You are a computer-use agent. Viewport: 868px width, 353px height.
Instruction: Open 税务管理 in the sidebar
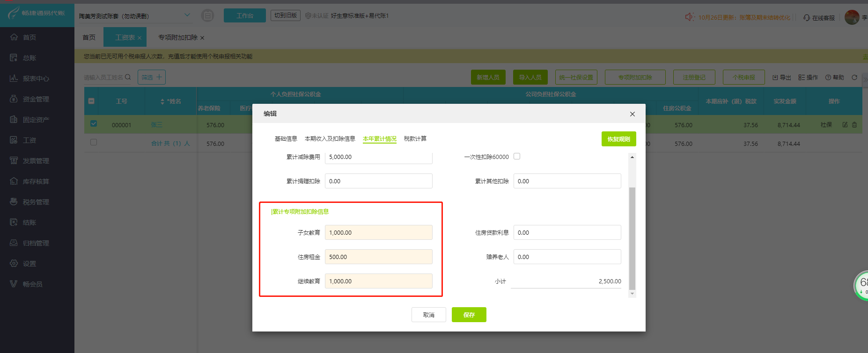tap(29, 202)
